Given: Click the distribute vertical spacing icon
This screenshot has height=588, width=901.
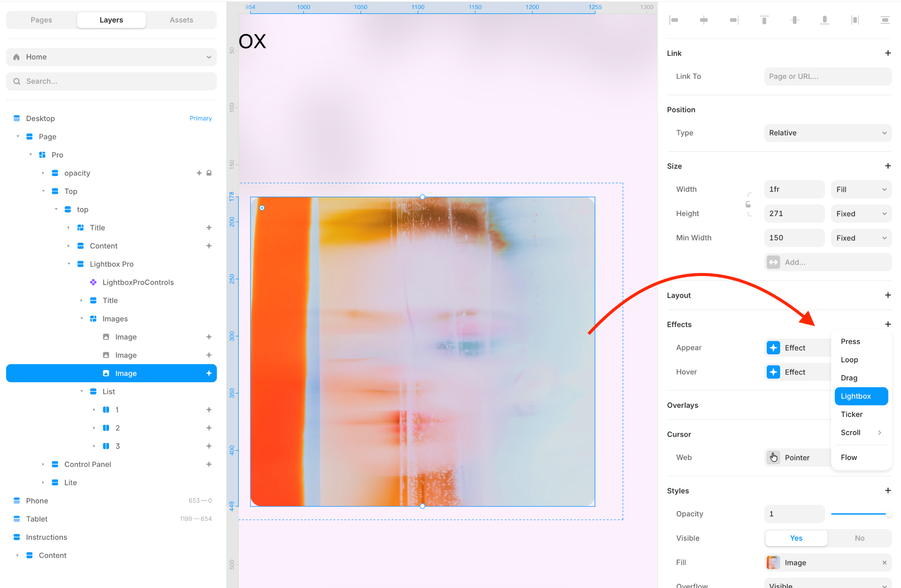Looking at the screenshot, I should coord(885,20).
